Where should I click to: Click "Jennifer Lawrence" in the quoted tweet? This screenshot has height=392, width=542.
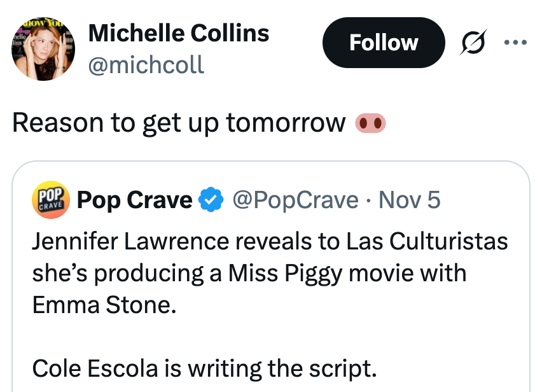click(122, 242)
